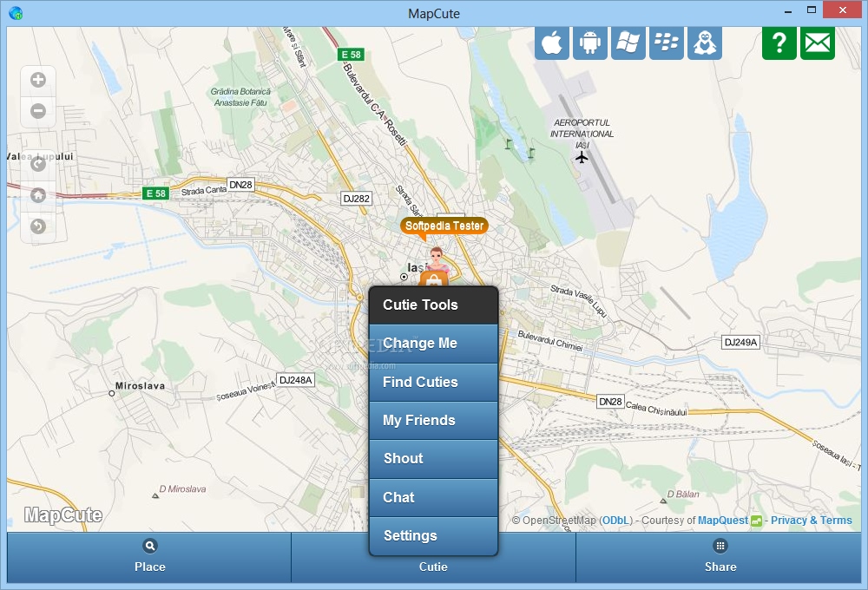Click the D Miroslava hill label
Screen dimensions: 868x590
(182, 488)
